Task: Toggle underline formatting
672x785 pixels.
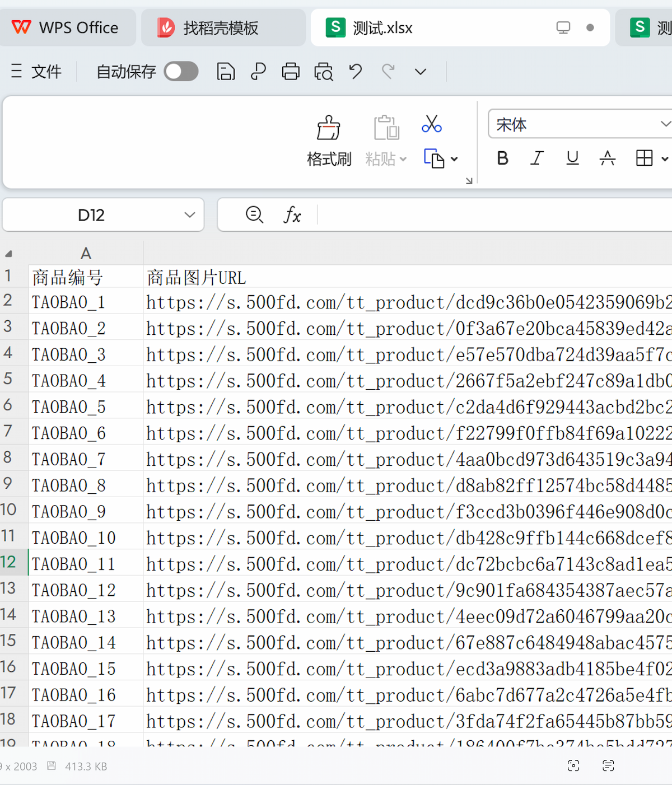Action: click(x=572, y=158)
